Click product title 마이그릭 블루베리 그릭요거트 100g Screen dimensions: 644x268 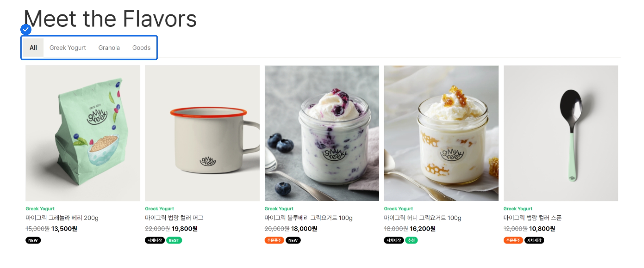coord(308,218)
